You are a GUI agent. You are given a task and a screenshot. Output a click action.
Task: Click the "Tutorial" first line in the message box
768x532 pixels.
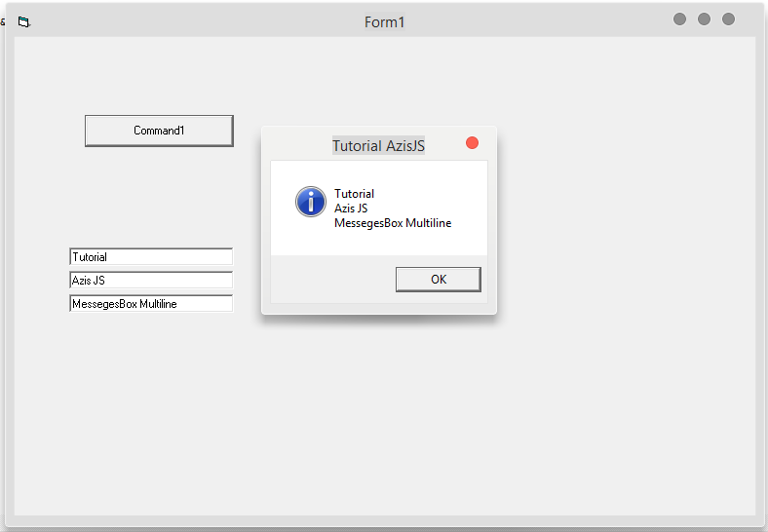click(x=354, y=194)
